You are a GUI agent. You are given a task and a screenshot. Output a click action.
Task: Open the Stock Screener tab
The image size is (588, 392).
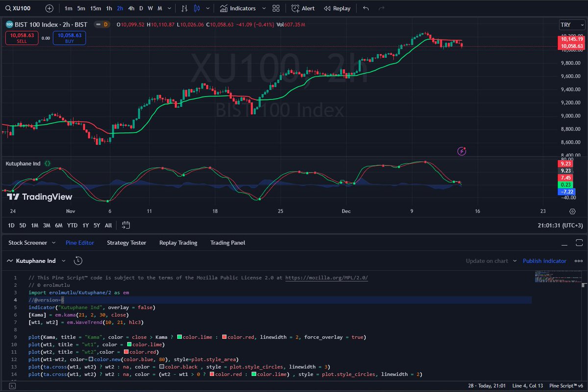pyautogui.click(x=28, y=243)
